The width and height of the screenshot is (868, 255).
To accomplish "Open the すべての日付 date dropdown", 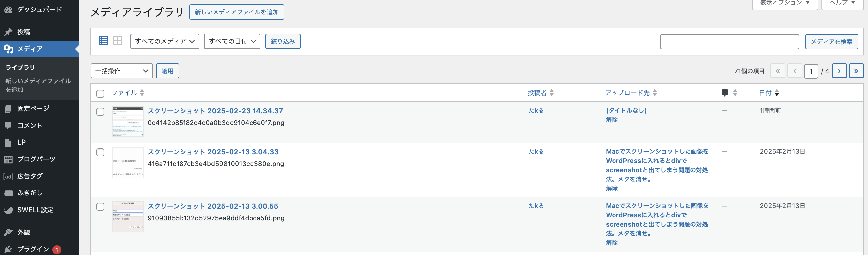I will (232, 41).
